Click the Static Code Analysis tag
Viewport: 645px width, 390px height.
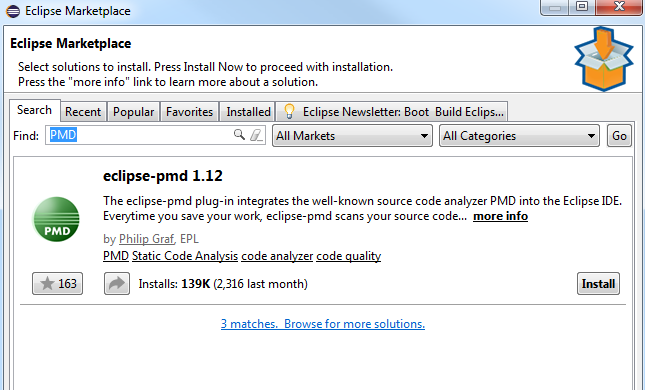pyautogui.click(x=185, y=256)
